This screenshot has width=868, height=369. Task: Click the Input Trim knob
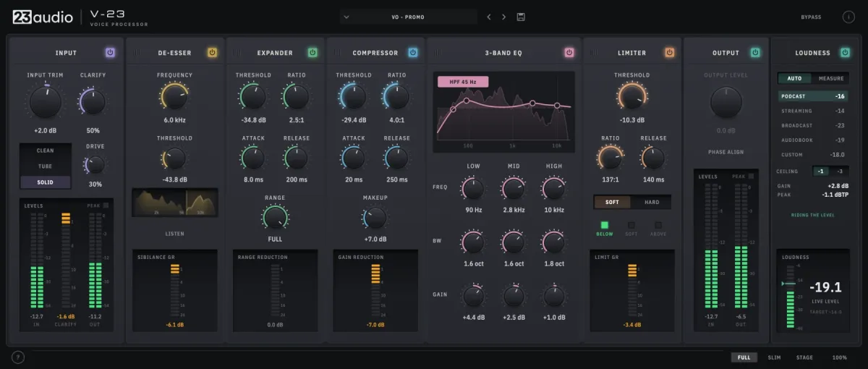coord(45,103)
